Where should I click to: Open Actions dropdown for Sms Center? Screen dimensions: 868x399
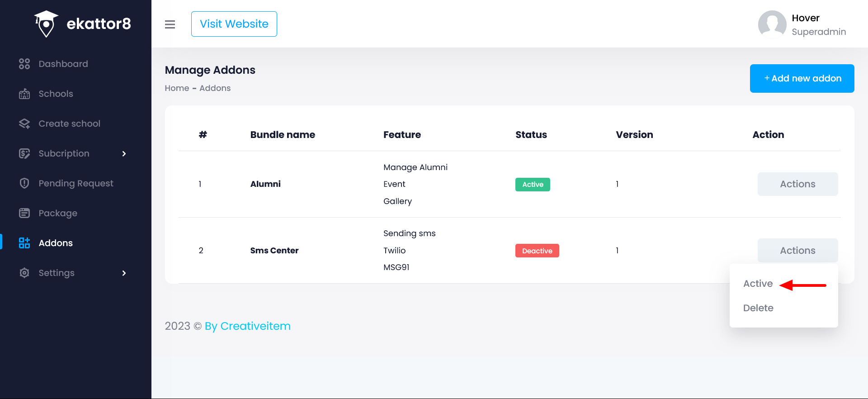pos(797,251)
